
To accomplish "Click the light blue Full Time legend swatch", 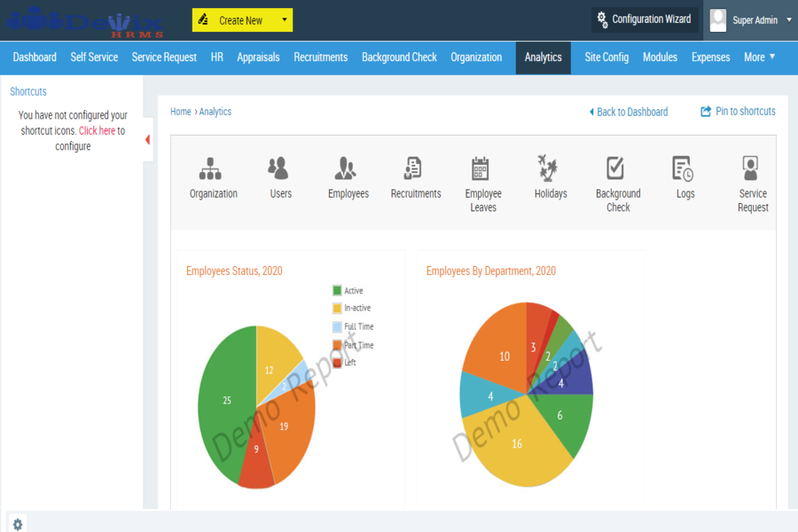I will [337, 327].
